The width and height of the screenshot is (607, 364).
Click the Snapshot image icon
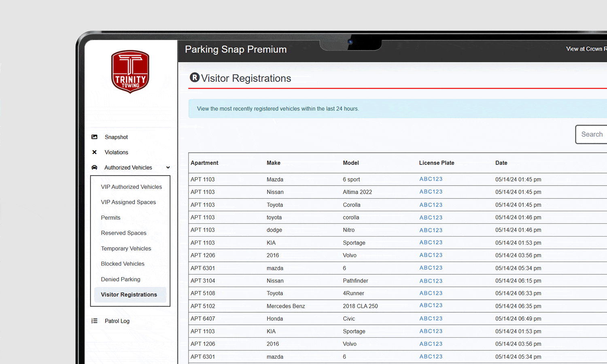(94, 137)
